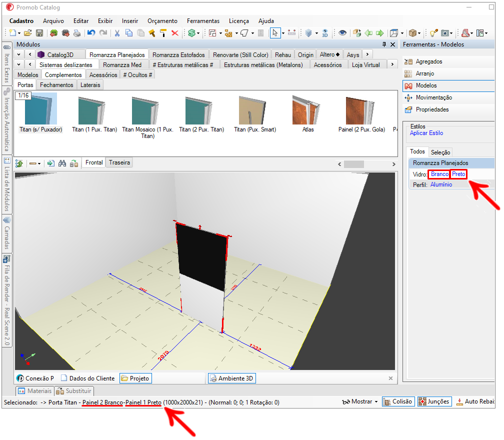Open the Ferramentas menu

(x=203, y=21)
